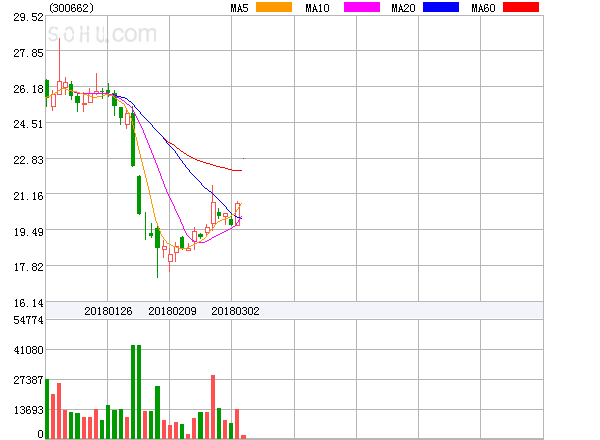Click the tall red volume bar near 20180302
This screenshot has width=600, height=440.
tap(213, 406)
